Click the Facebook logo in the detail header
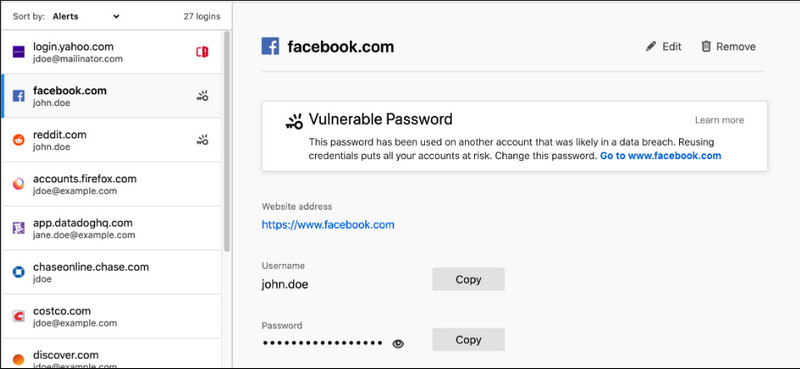This screenshot has height=369, width=800. (270, 46)
